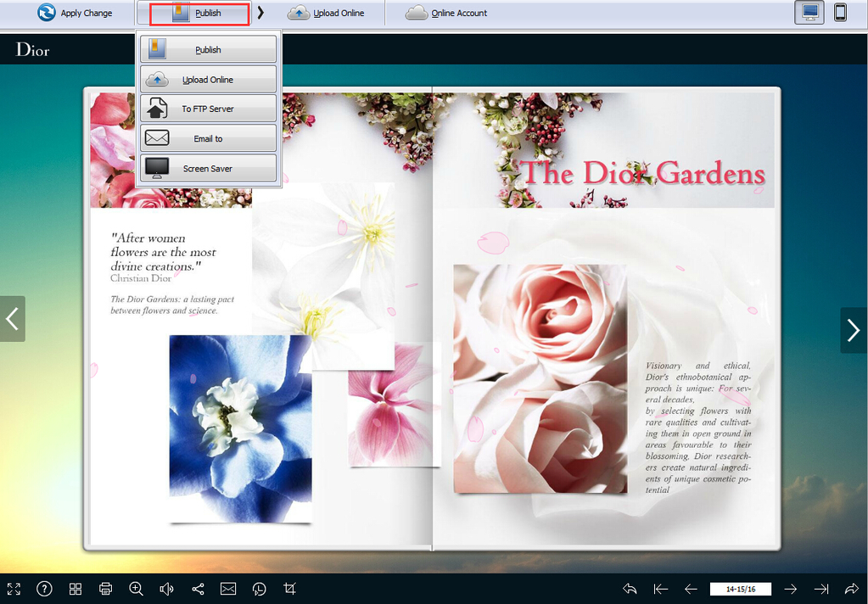The width and height of the screenshot is (868, 604).
Task: Toggle fullscreen mode icon
Action: click(14, 589)
